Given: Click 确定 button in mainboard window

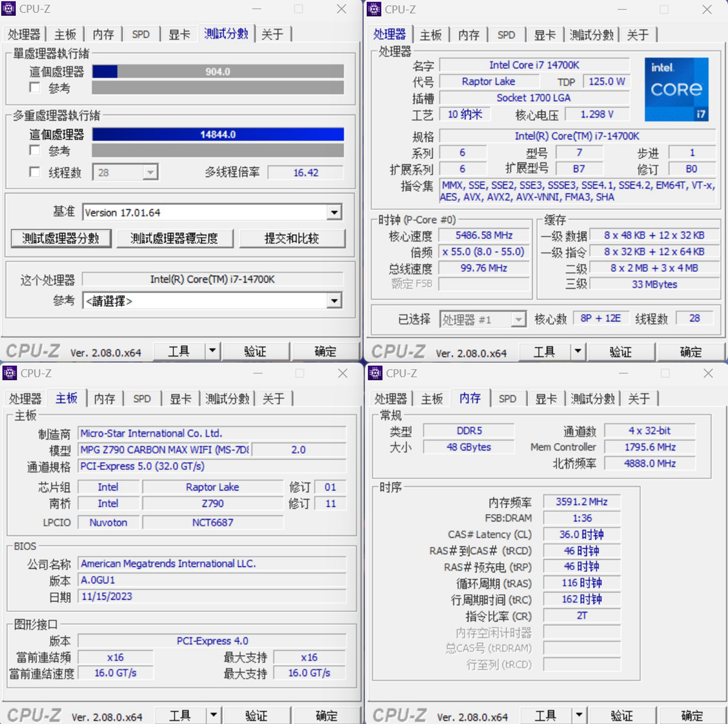Looking at the screenshot, I should click(x=327, y=716).
